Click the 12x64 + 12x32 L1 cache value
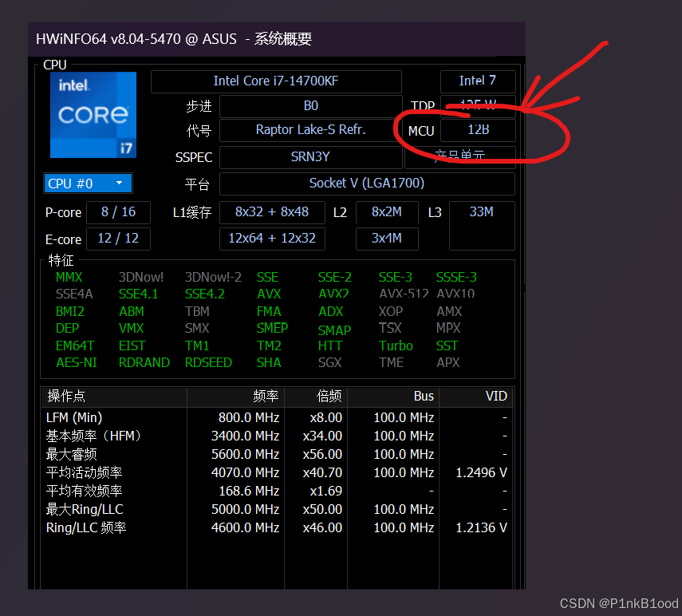The image size is (682, 616). pyautogui.click(x=272, y=239)
